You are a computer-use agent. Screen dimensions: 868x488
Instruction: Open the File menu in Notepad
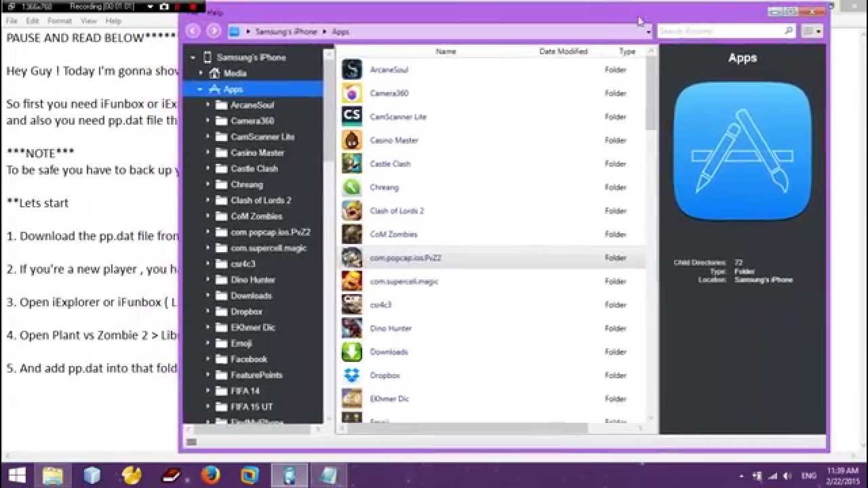12,21
